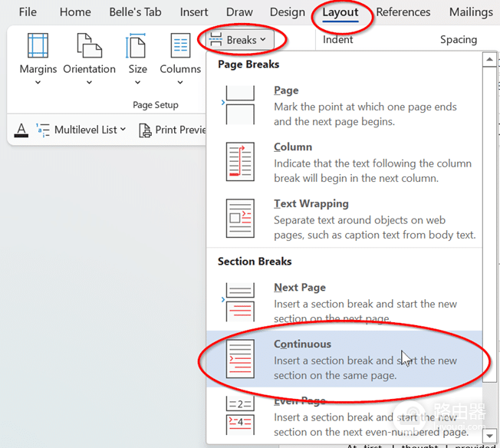Click the scroll up arrow in Breaks menu

pos(489,60)
